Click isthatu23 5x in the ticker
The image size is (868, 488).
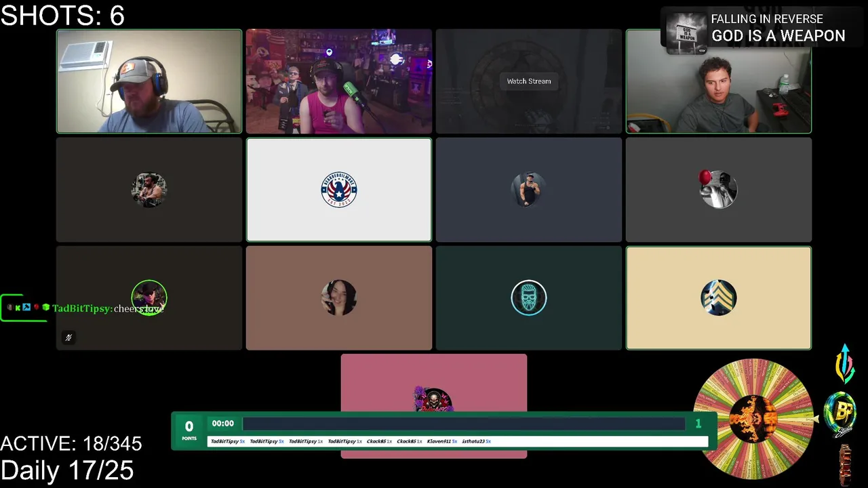[x=476, y=441]
